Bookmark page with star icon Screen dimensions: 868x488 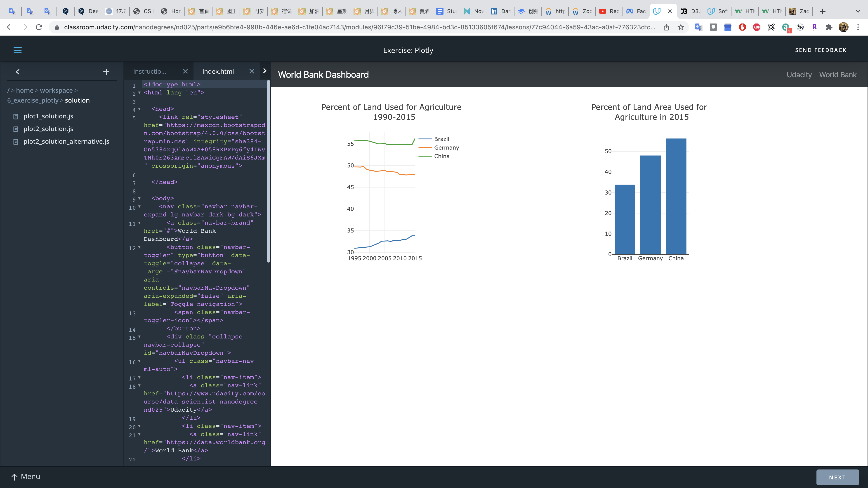pos(681,27)
